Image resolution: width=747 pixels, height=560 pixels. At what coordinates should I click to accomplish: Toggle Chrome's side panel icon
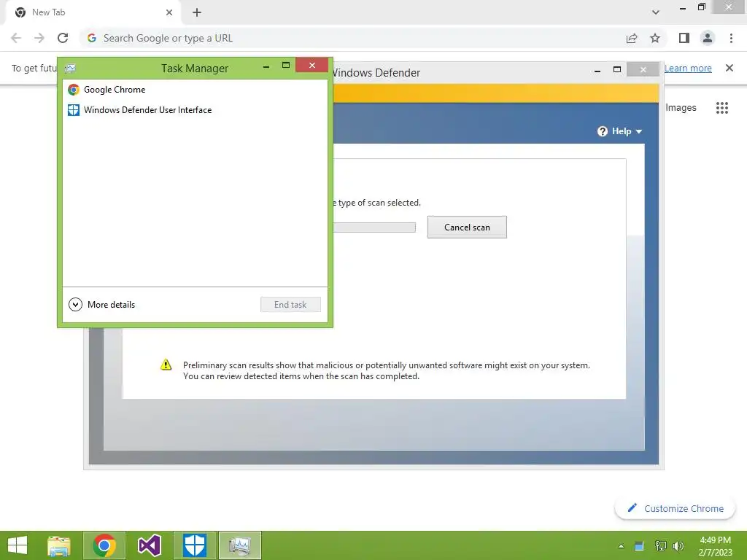(x=684, y=38)
